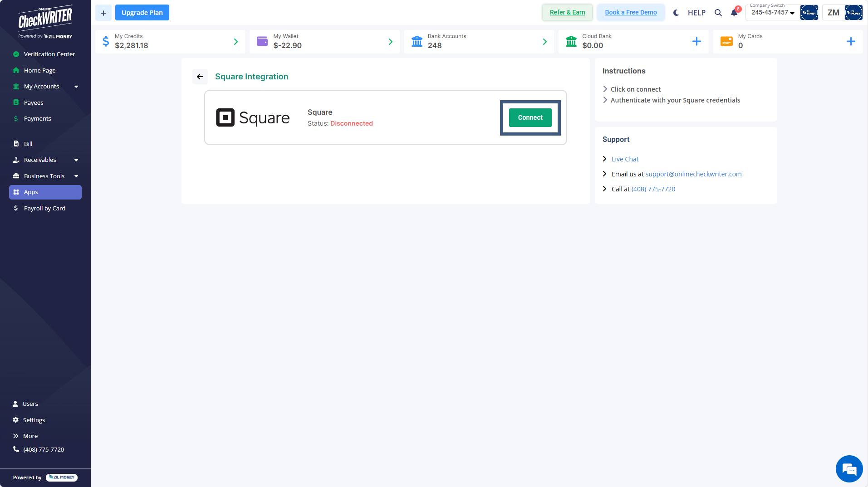Go to the Apps section in the sidebar
868x487 pixels.
click(30, 192)
